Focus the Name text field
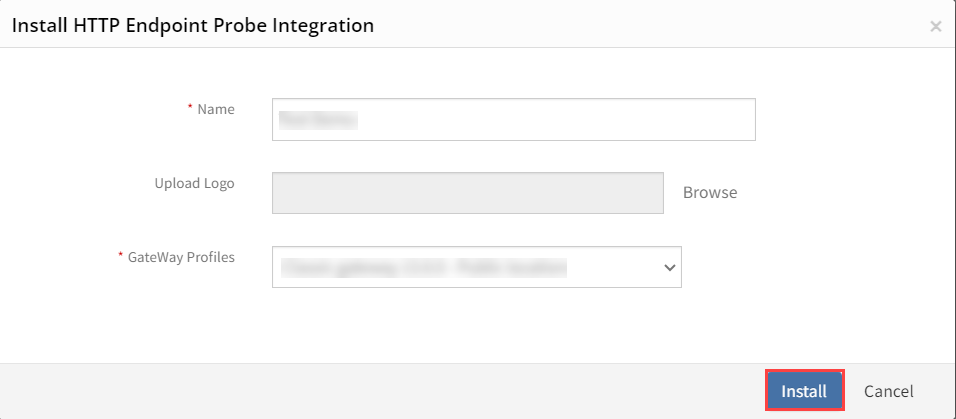Screen dimensions: 956x419 pyautogui.click(x=513, y=120)
